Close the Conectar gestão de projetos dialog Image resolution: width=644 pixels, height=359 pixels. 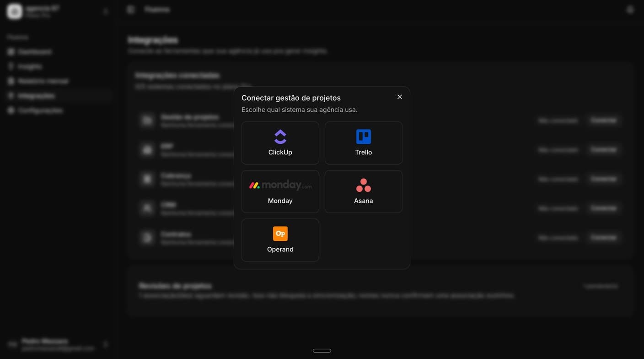(x=400, y=97)
